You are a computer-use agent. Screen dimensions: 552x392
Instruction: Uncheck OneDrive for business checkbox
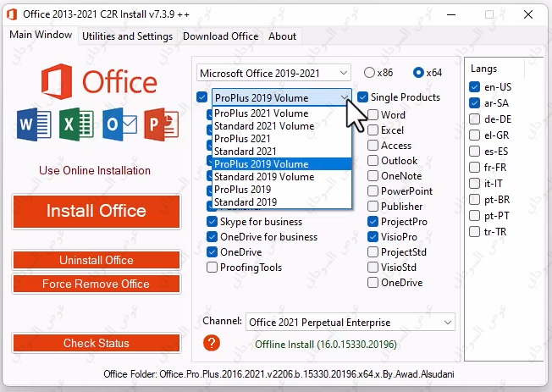212,237
